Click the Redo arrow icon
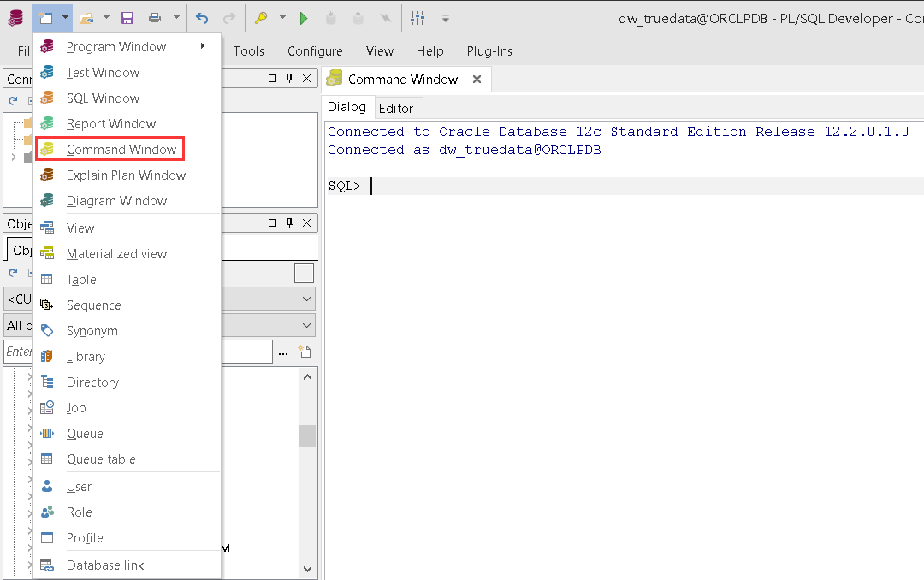 tap(229, 18)
